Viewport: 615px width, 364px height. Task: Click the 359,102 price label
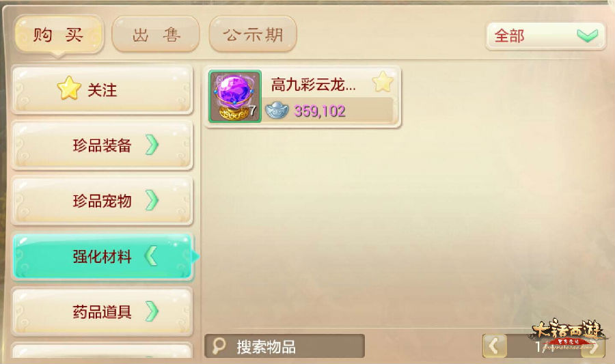(x=320, y=111)
